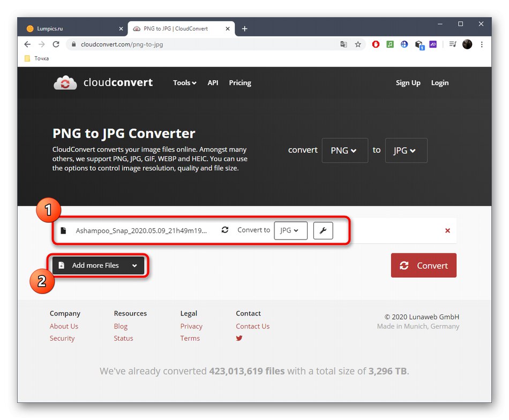Bookmark this page with the star icon
The width and height of the screenshot is (509, 420).
click(358, 44)
